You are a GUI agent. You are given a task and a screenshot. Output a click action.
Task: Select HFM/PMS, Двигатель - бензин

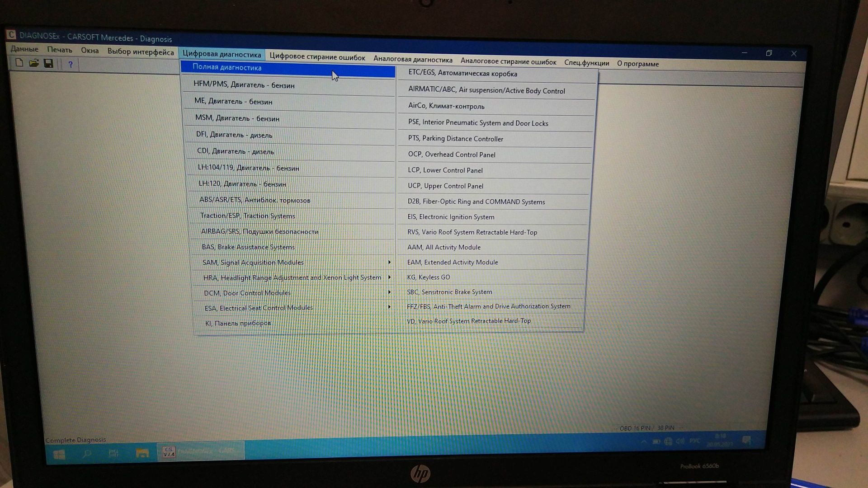pyautogui.click(x=288, y=86)
